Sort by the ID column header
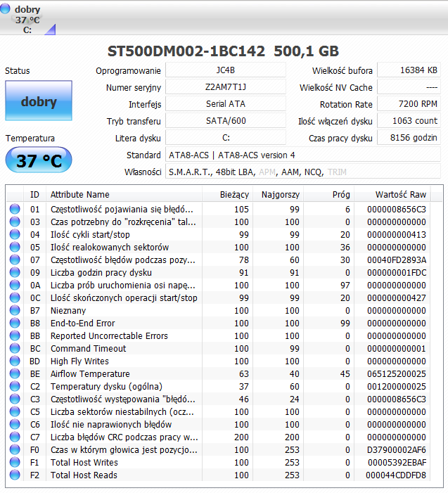 coord(34,195)
